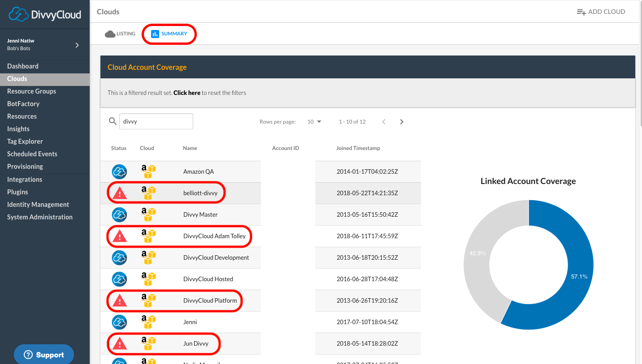
Task: Expand the Jenni Natiw user menu chevron
Action: tap(77, 45)
